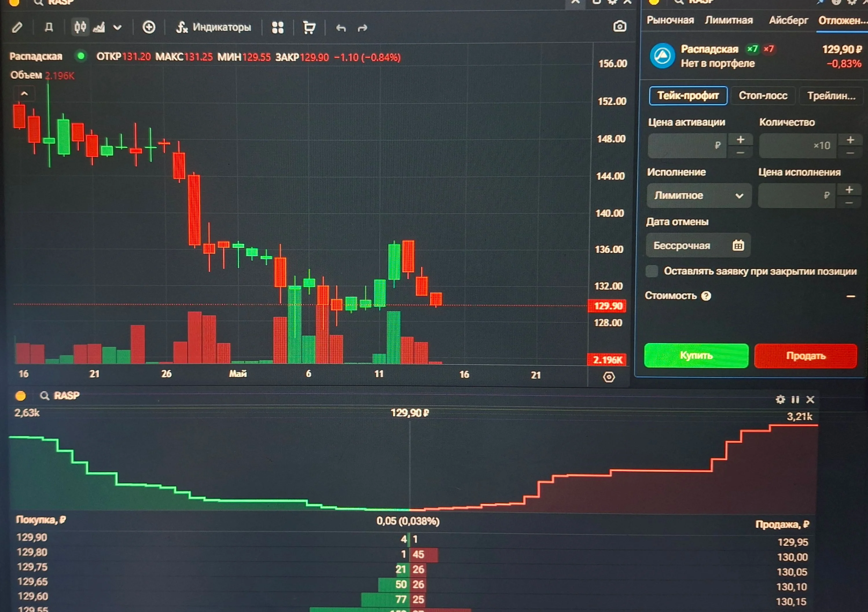Open the Бессрочная cancel date picker
Viewport: 868px width, 612px height.
coord(698,245)
